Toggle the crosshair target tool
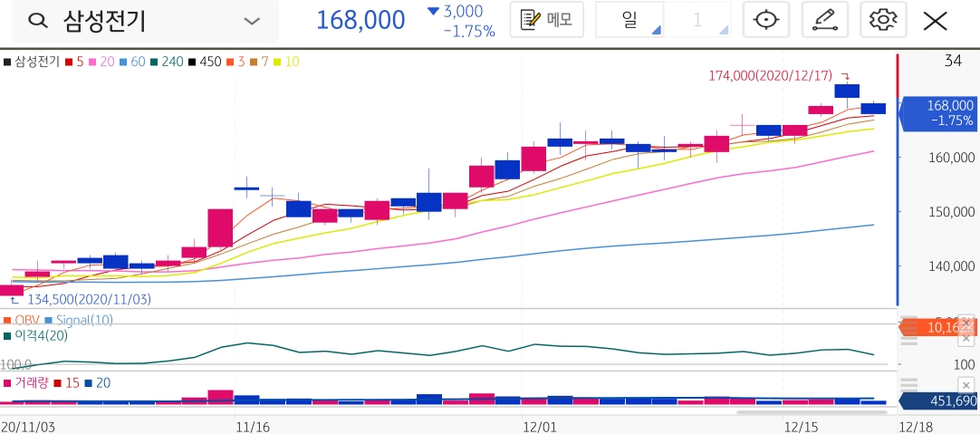Screen dimensions: 980x434 tap(766, 20)
